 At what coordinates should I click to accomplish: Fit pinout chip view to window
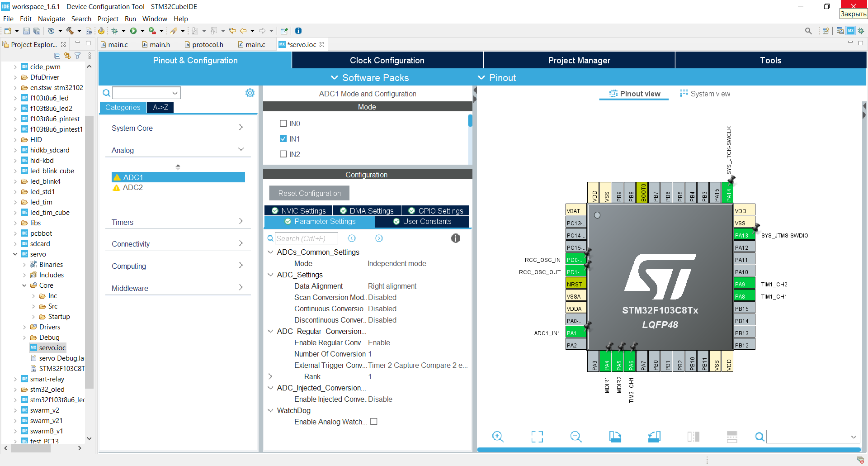(537, 437)
